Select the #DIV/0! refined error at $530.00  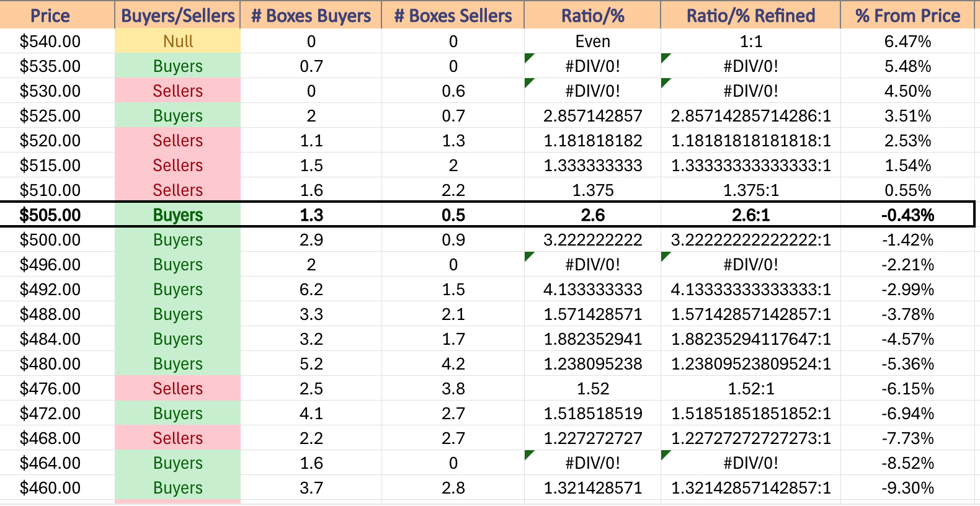pos(751,91)
